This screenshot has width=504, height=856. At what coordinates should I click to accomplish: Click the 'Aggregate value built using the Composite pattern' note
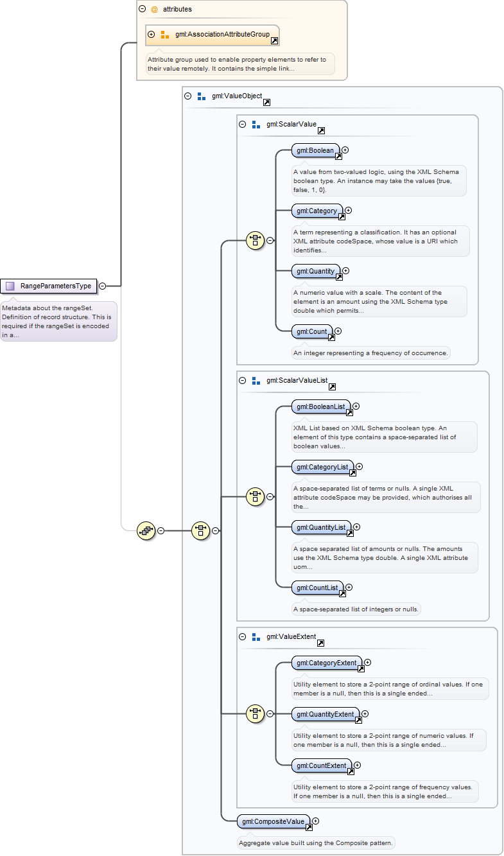point(316,842)
